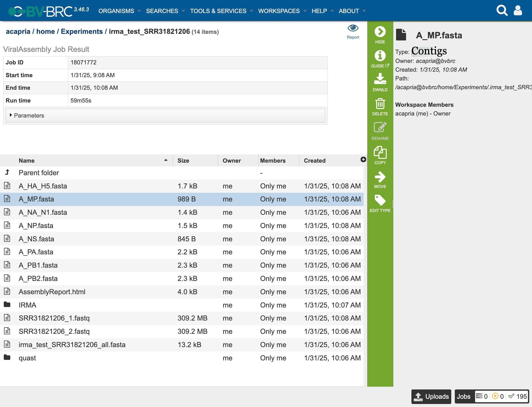Open the user account icon
Screen dimensions: 532x407
tap(518, 11)
